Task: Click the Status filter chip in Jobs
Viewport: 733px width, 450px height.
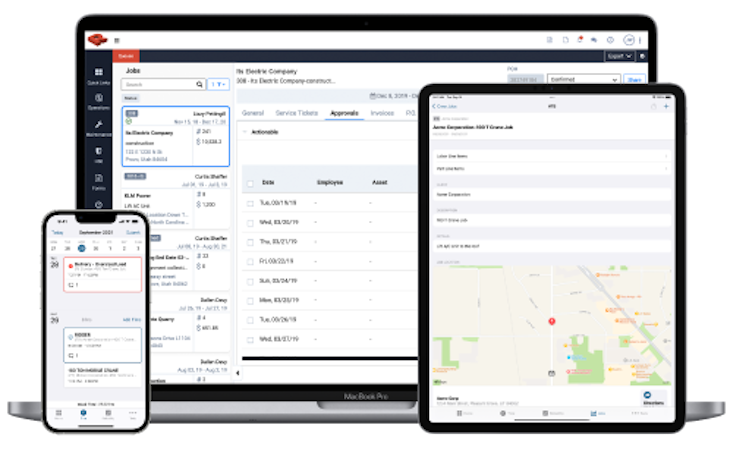Action: pos(131,98)
